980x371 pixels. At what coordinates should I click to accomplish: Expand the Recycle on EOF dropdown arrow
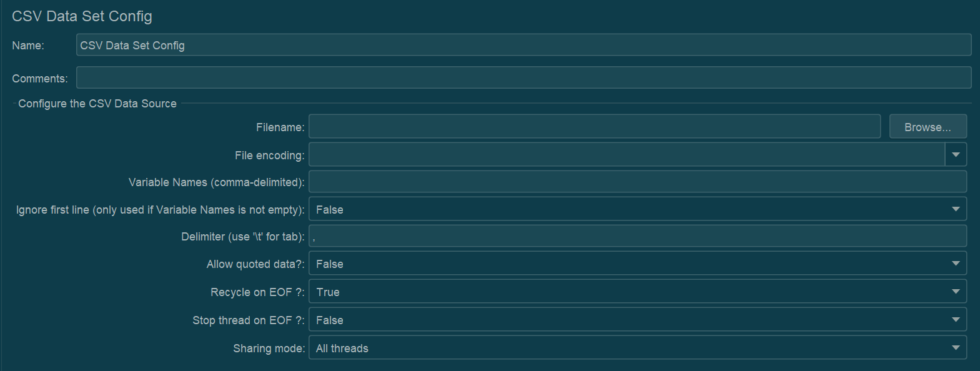[x=956, y=292]
